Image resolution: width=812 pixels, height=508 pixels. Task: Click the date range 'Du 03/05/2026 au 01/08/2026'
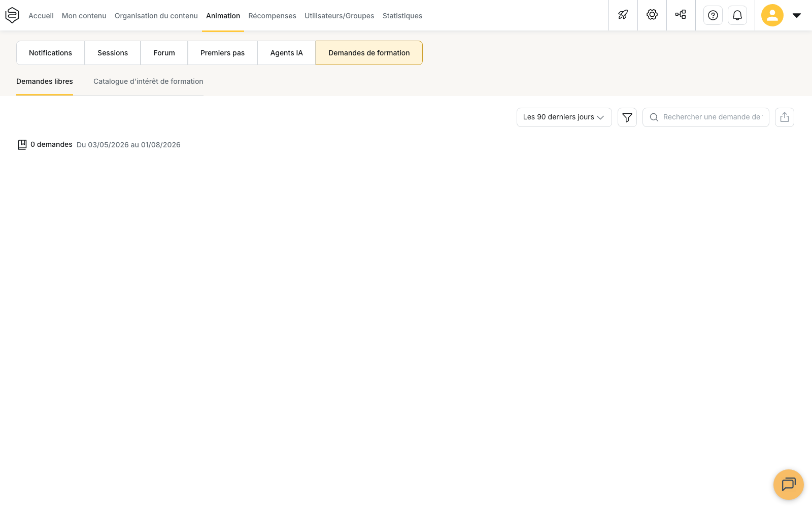click(128, 145)
